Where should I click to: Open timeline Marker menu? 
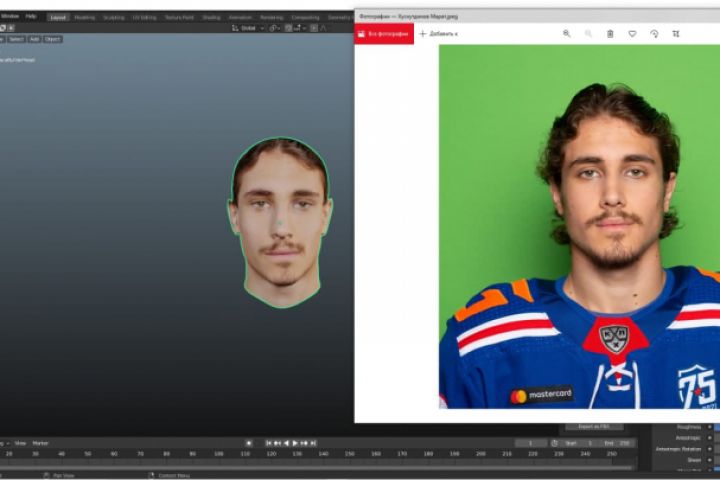click(40, 443)
